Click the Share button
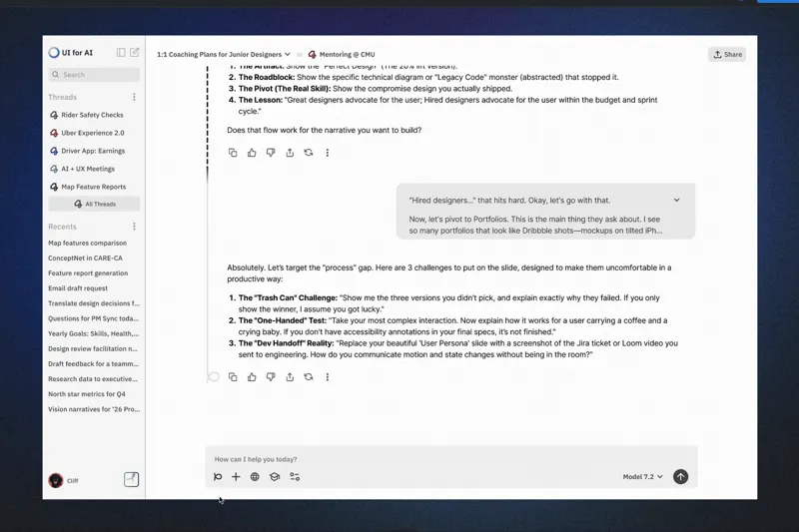The height and width of the screenshot is (532, 799). [727, 55]
